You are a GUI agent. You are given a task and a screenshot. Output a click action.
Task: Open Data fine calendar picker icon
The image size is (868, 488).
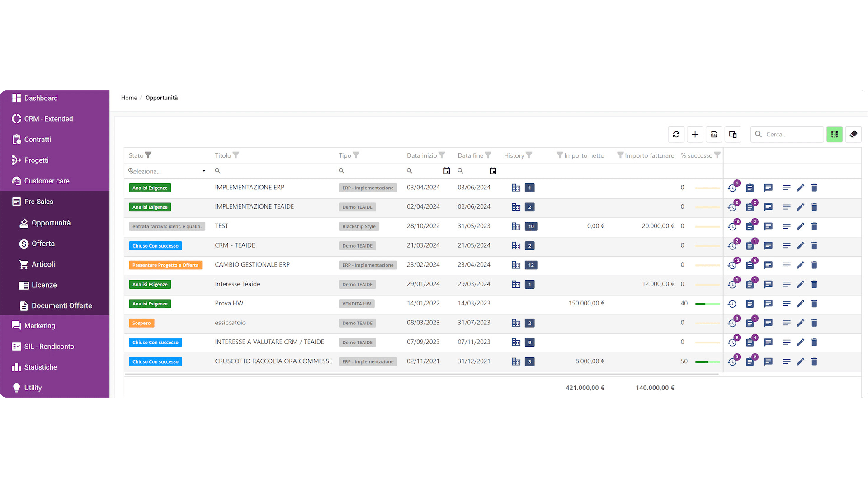pos(493,171)
